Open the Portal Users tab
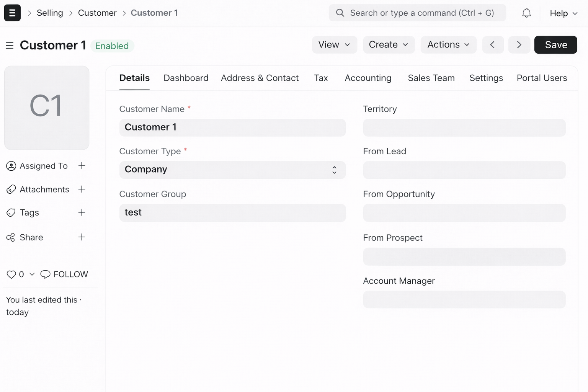 542,78
